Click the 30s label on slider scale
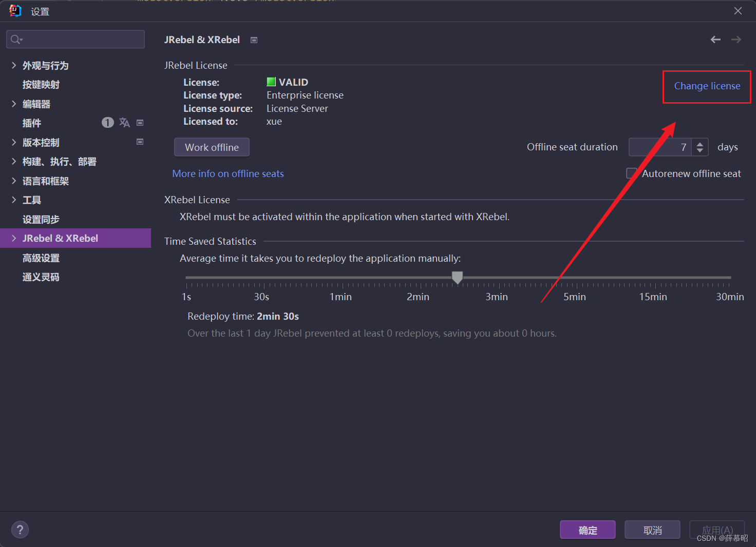This screenshot has height=547, width=756. point(261,297)
